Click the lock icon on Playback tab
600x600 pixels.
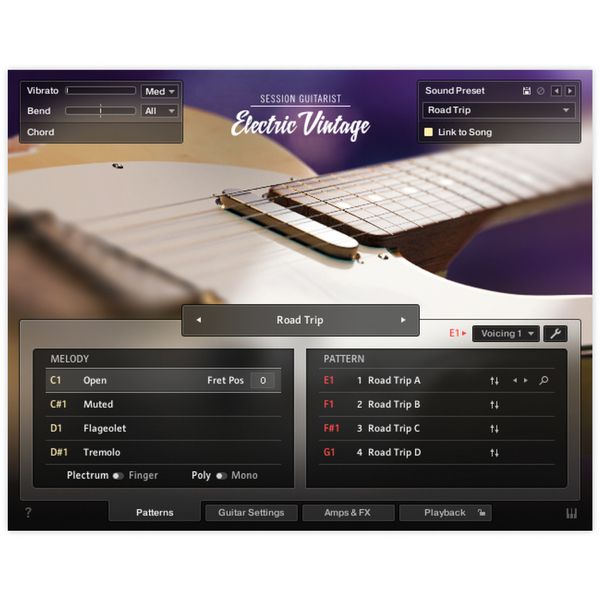coord(481,512)
